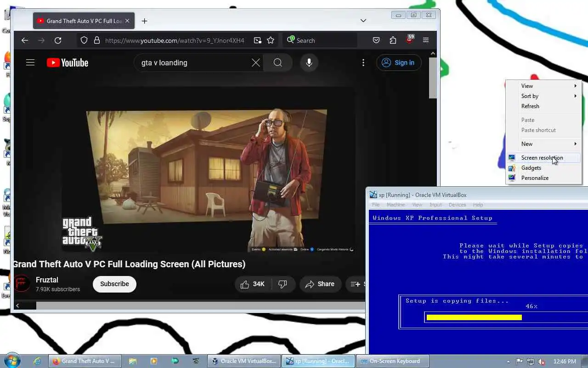Open the YouTube hamburger guide menu
The height and width of the screenshot is (368, 588).
(x=30, y=63)
